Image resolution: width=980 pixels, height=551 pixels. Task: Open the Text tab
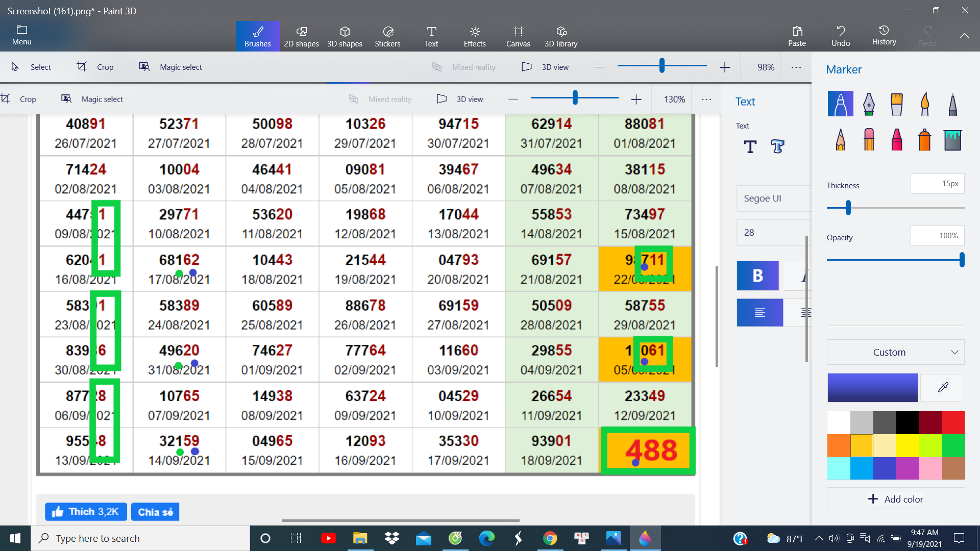(x=431, y=36)
